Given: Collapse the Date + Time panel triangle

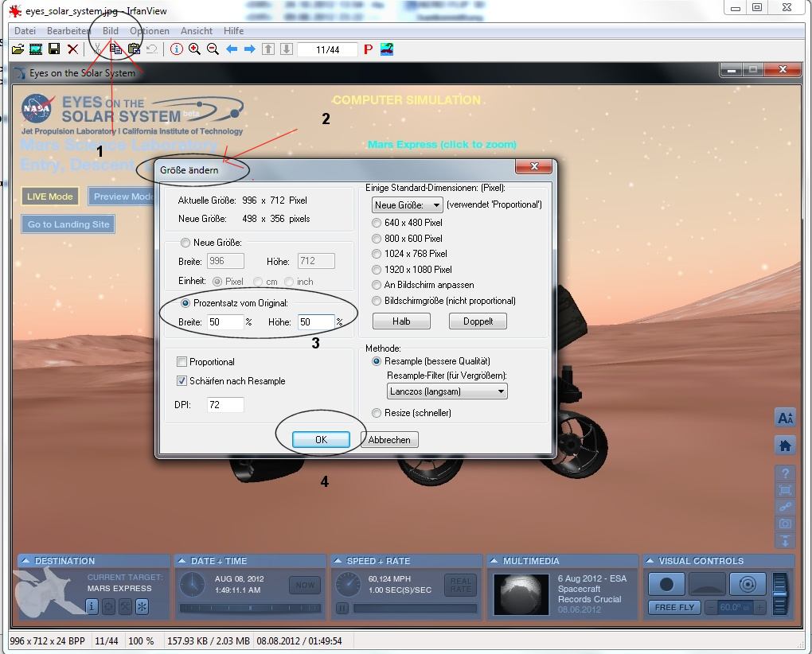Looking at the screenshot, I should 182,561.
